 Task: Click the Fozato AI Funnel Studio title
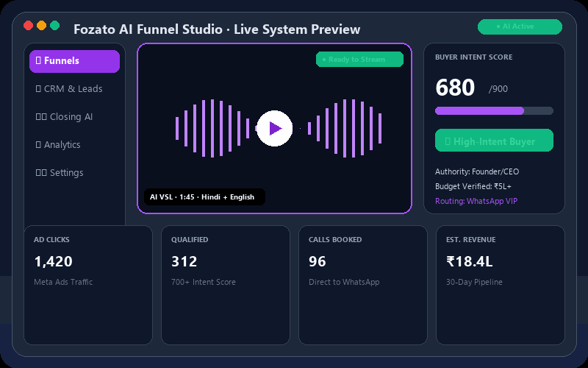click(x=217, y=29)
